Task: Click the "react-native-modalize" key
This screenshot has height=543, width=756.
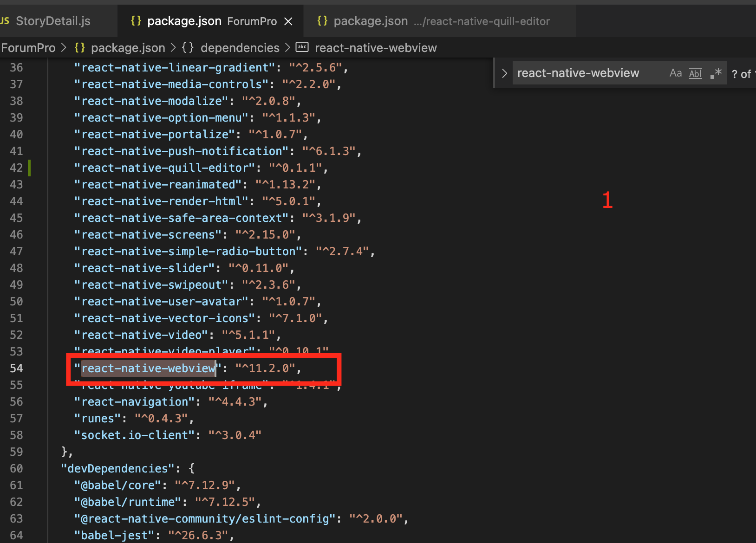Action: pos(151,101)
